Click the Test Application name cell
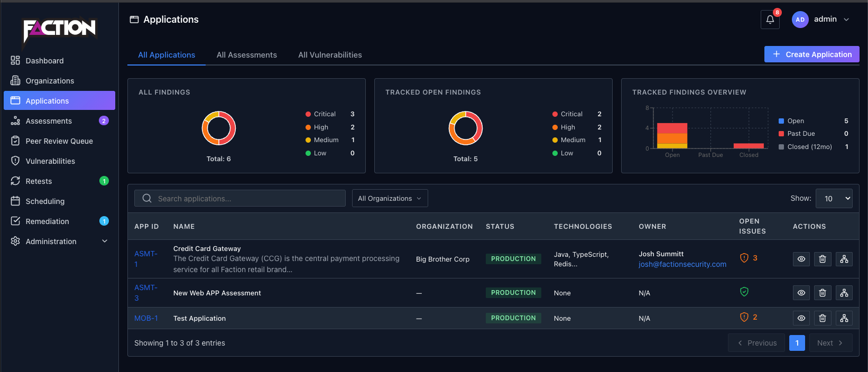Screen dimensions: 868x372 click(200, 318)
